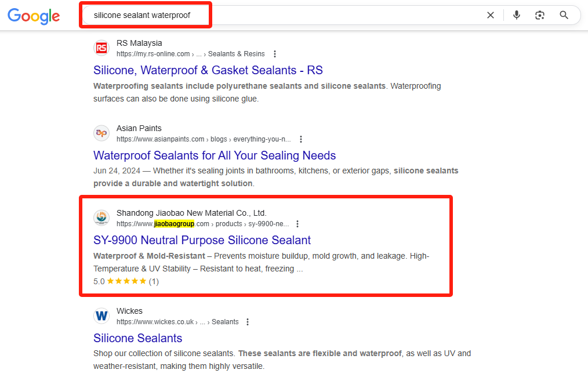Open the Wickes 'Silicone Sealants' result
Image resolution: width=588 pixels, height=377 pixels.
tap(137, 338)
